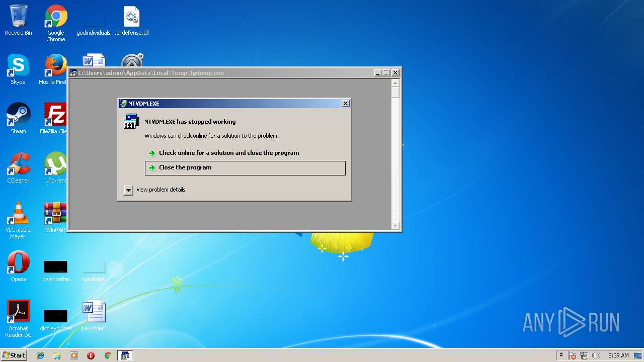Open Mozilla Firefox desktop shortcut
Image resolution: width=644 pixels, height=362 pixels.
point(53,69)
